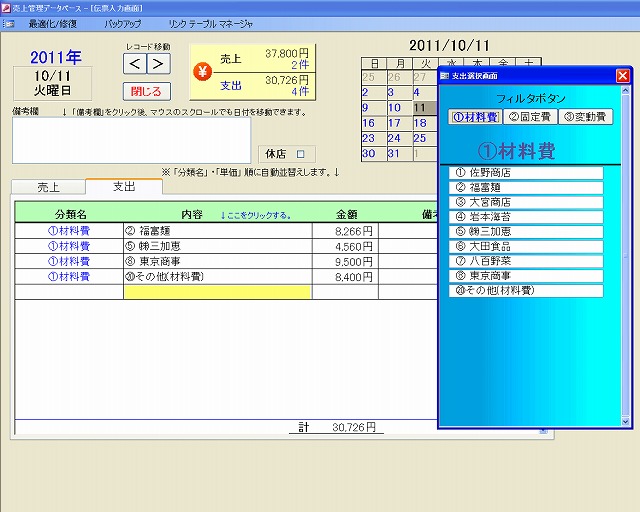Viewport: 640px width, 512px height.
Task: Click the 8,400円 amount cell
Action: click(345, 277)
